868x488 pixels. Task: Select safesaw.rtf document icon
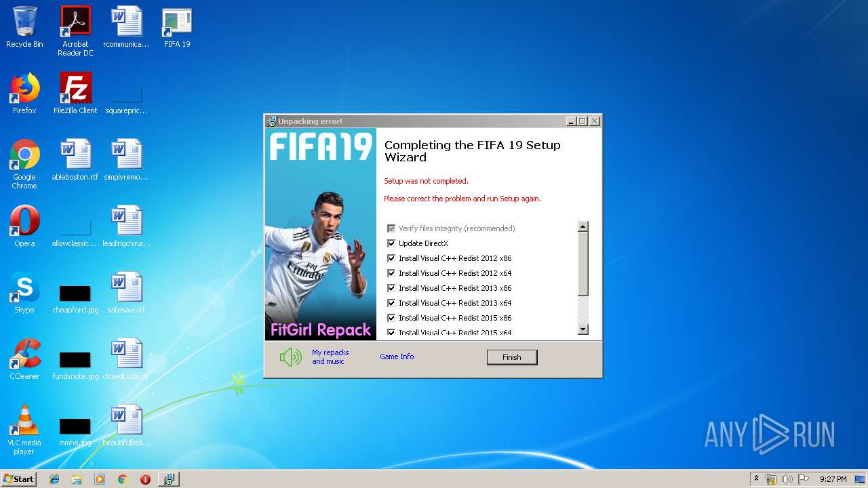[126, 293]
